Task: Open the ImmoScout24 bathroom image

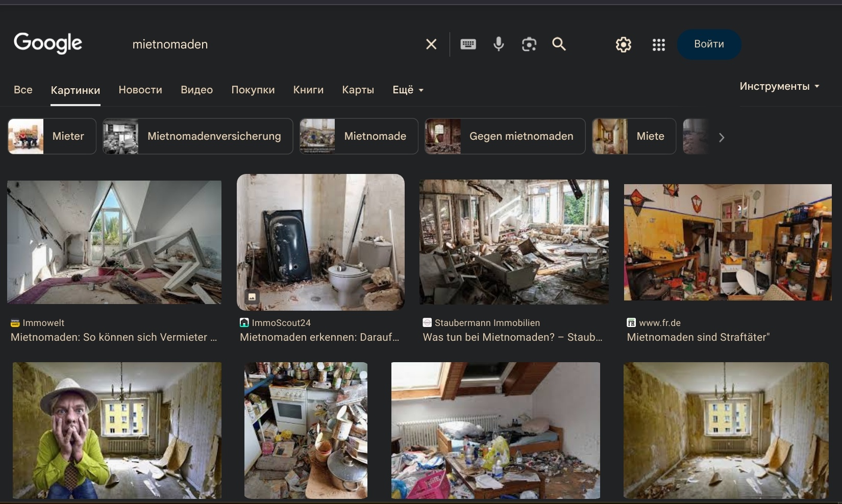Action: [x=320, y=242]
